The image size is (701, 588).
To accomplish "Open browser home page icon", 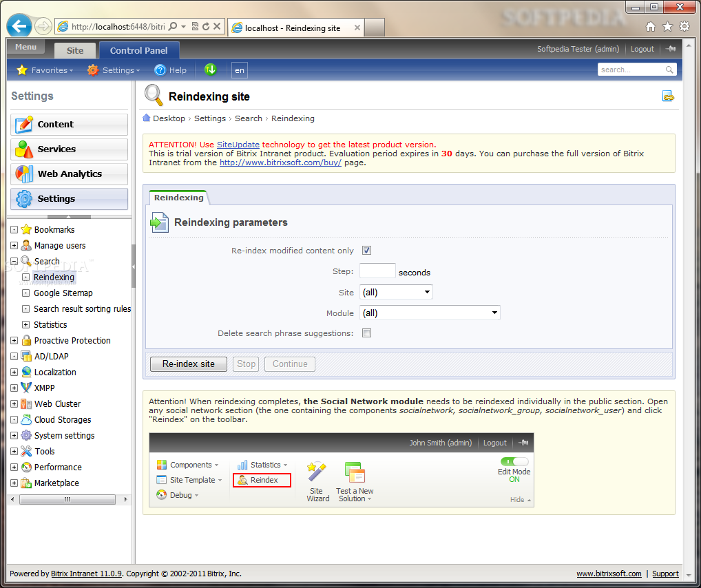I will pos(651,27).
